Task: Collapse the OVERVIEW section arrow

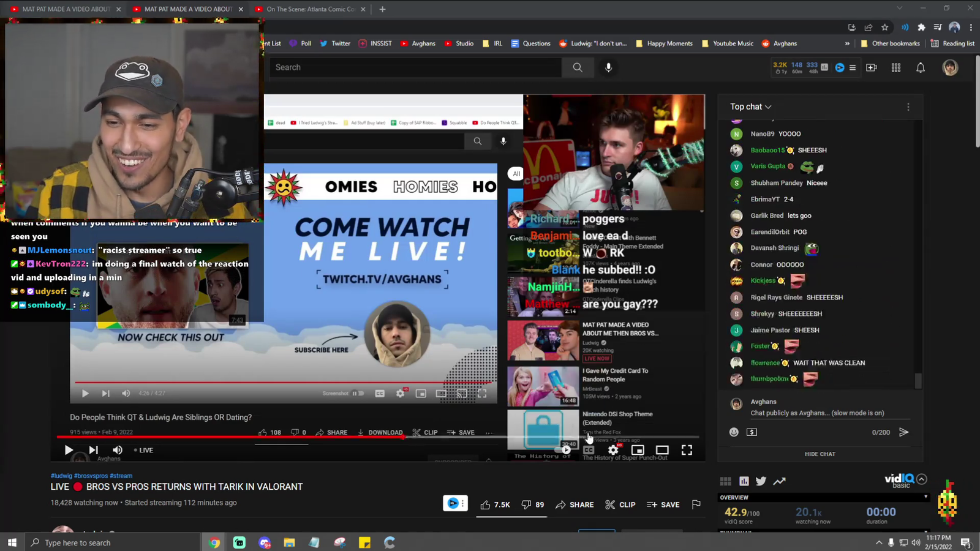Action: pyautogui.click(x=925, y=497)
